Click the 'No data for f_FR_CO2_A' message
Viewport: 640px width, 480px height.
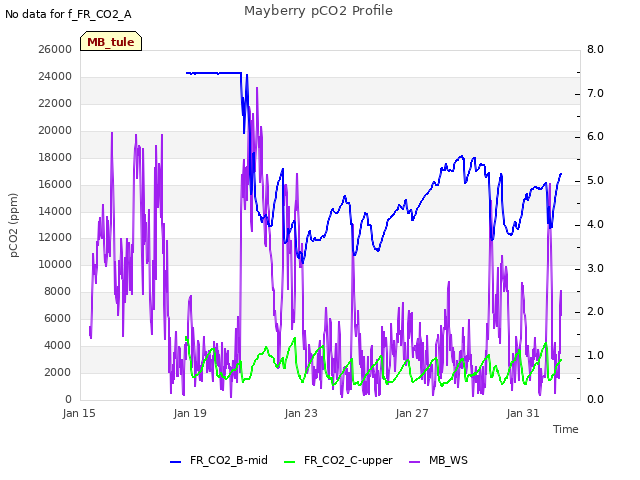(x=68, y=14)
